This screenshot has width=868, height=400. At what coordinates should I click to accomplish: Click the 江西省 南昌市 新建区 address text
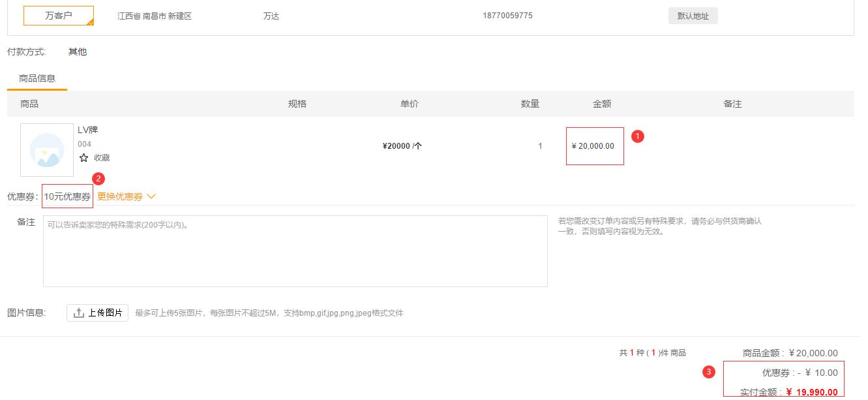pyautogui.click(x=155, y=16)
